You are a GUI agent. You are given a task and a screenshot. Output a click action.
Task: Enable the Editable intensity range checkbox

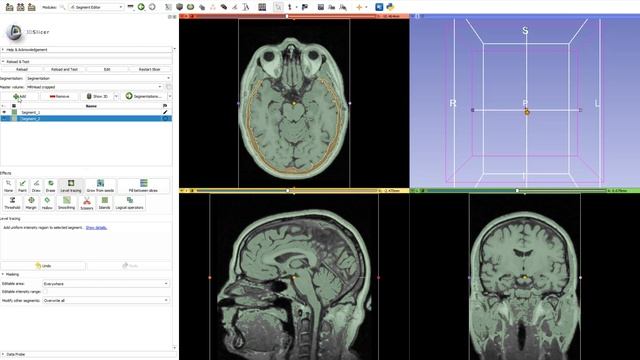point(45,292)
